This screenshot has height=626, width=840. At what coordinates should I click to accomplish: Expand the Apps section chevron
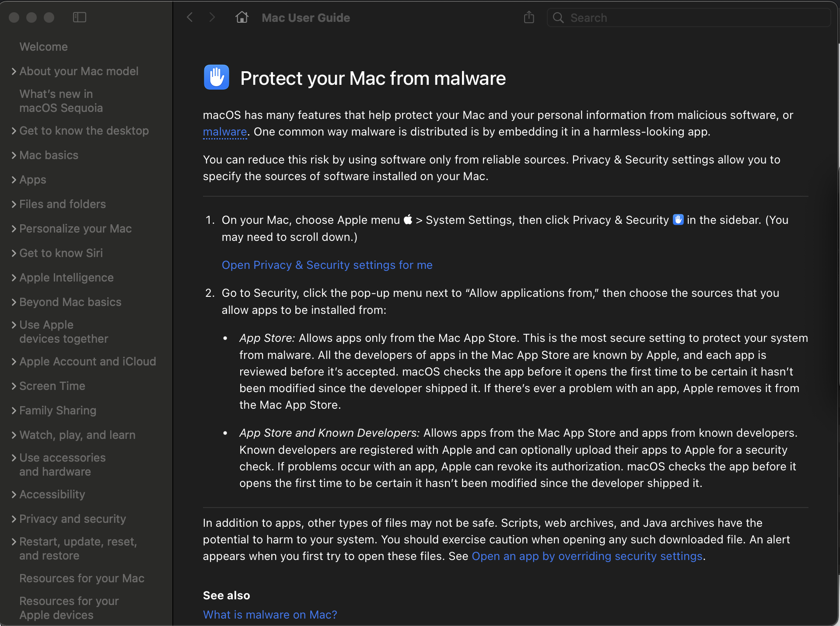point(14,180)
